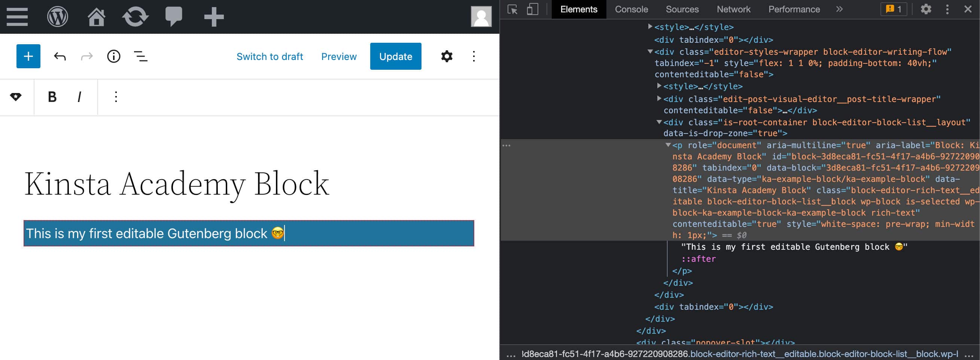Collapse the is-root-container div node

pyautogui.click(x=659, y=122)
